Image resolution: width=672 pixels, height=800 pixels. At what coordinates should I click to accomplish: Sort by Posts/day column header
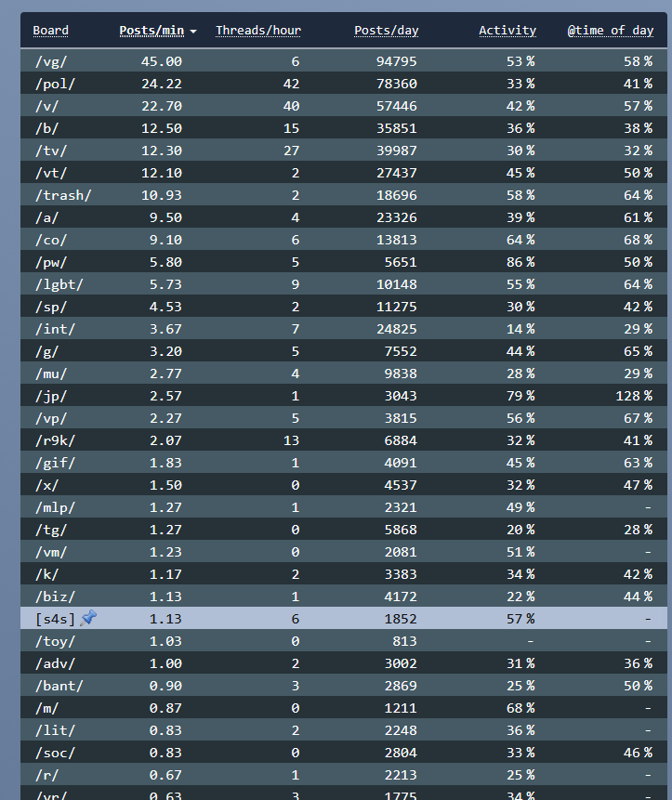[x=387, y=31]
